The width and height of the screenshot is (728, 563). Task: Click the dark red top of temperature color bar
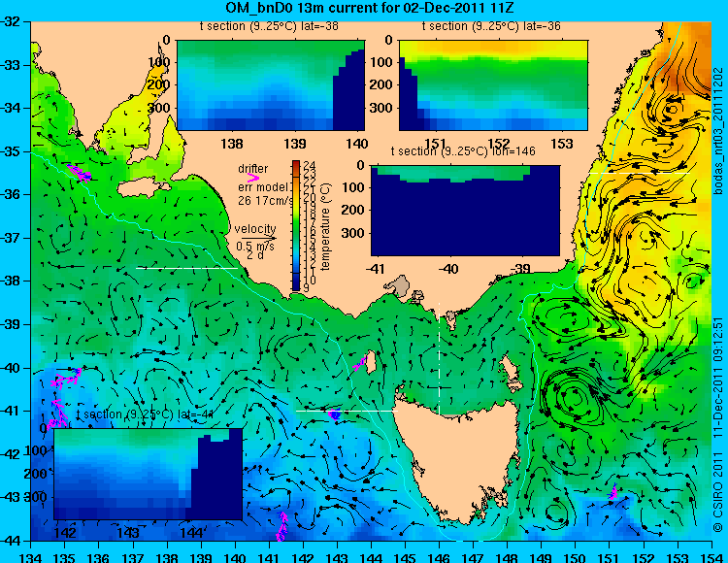pos(296,163)
